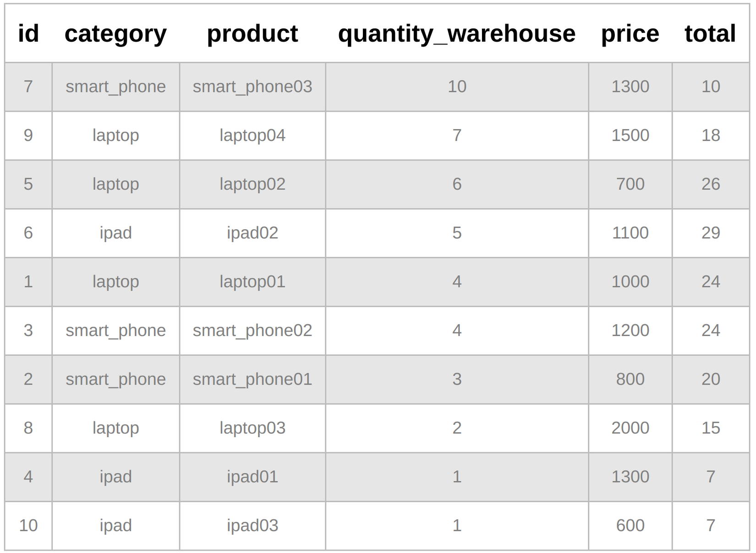Click the total column header
Image resolution: width=756 pixels, height=553 pixels.
710,33
